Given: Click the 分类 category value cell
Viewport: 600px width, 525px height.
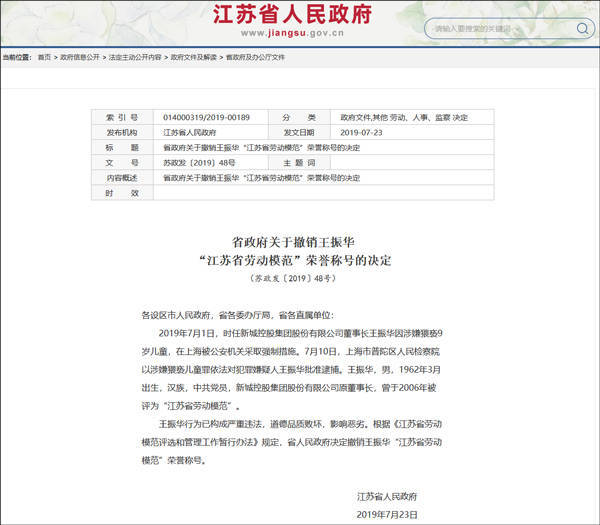Looking at the screenshot, I should (412, 117).
